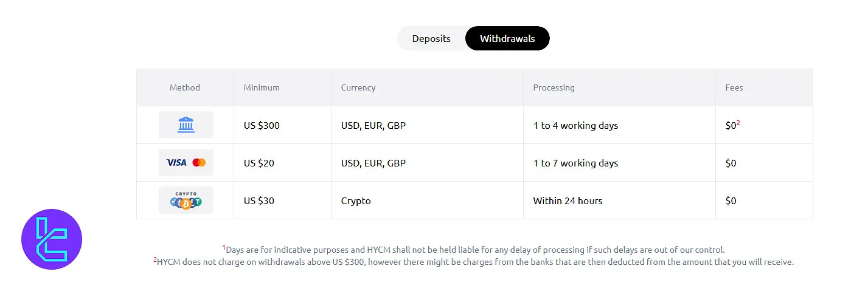This screenshot has width=868, height=291.
Task: Click the bank transfer icon
Action: pyautogui.click(x=186, y=125)
